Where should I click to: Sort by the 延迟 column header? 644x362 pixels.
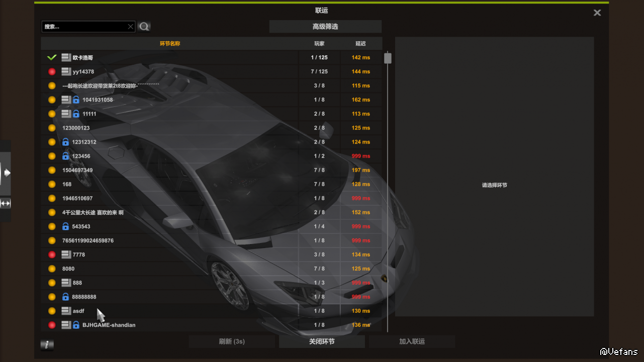[x=360, y=44]
